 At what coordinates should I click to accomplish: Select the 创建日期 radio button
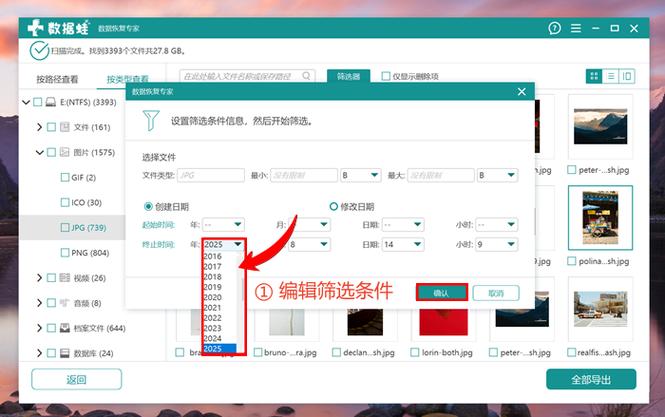(x=148, y=207)
